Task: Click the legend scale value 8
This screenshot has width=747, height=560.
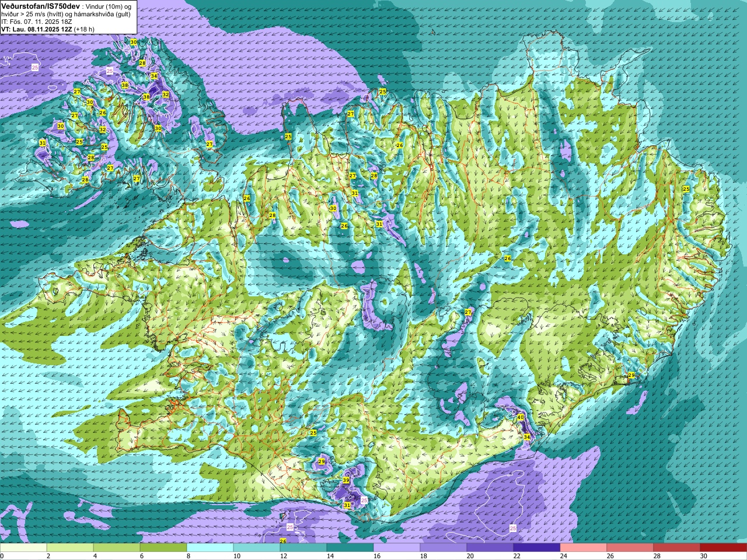Action: [189, 556]
